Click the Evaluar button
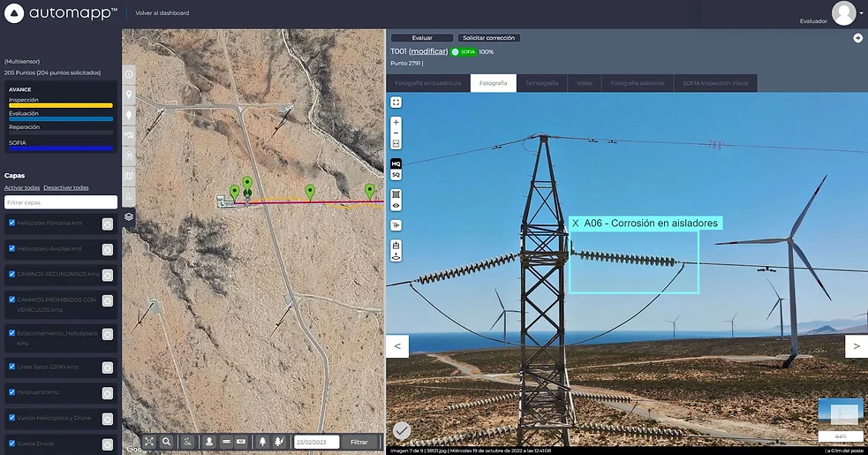Viewport: 868px width, 455px height. pyautogui.click(x=422, y=38)
